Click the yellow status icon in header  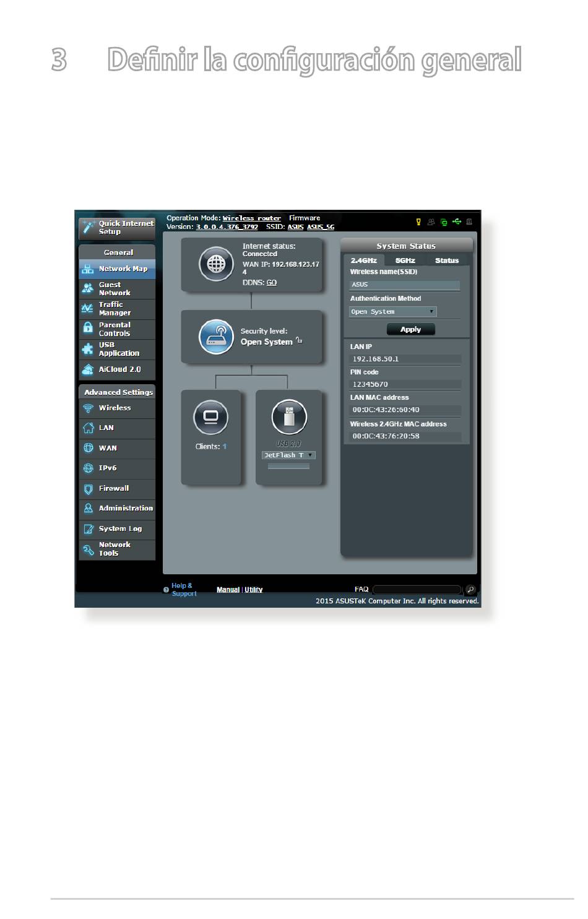(418, 222)
